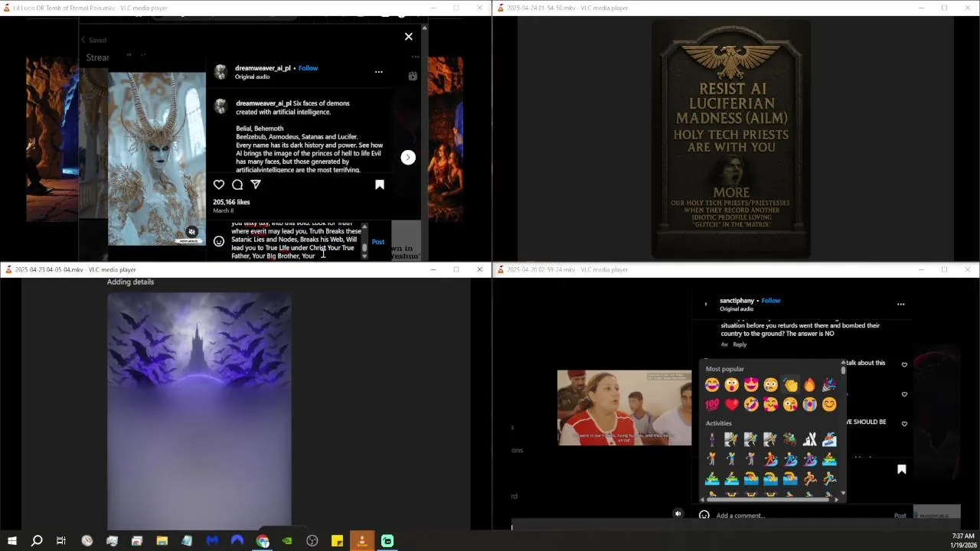The width and height of the screenshot is (980, 551).
Task: Insert the horse racing emoji under Activities
Action: tap(790, 439)
